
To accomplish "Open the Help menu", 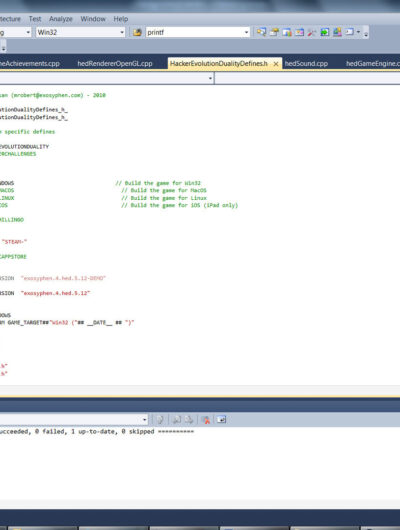I will tap(121, 19).
